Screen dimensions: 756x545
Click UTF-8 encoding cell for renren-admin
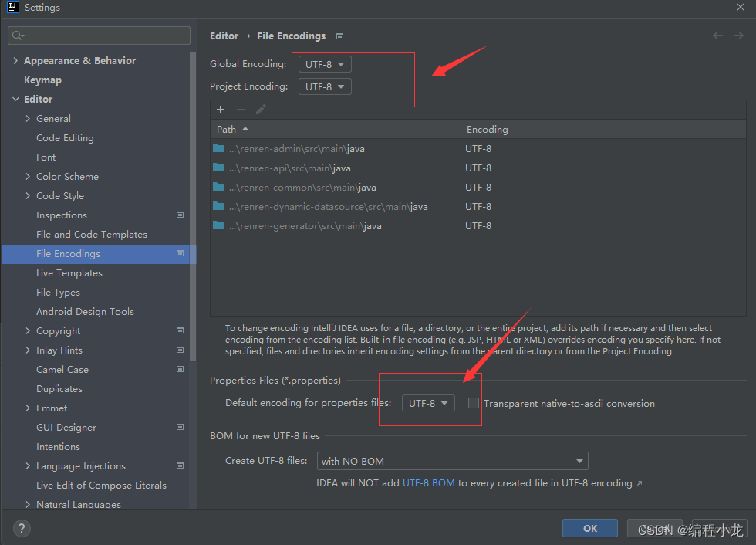pyautogui.click(x=478, y=148)
